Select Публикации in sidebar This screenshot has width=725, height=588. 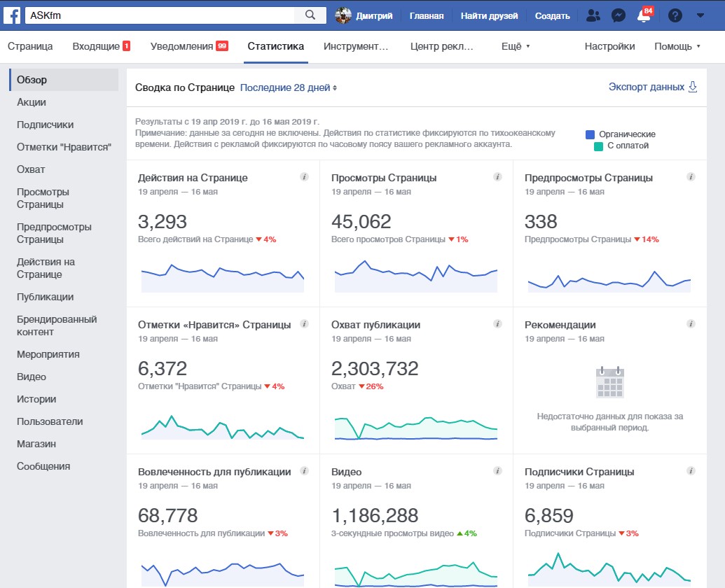[x=46, y=297]
